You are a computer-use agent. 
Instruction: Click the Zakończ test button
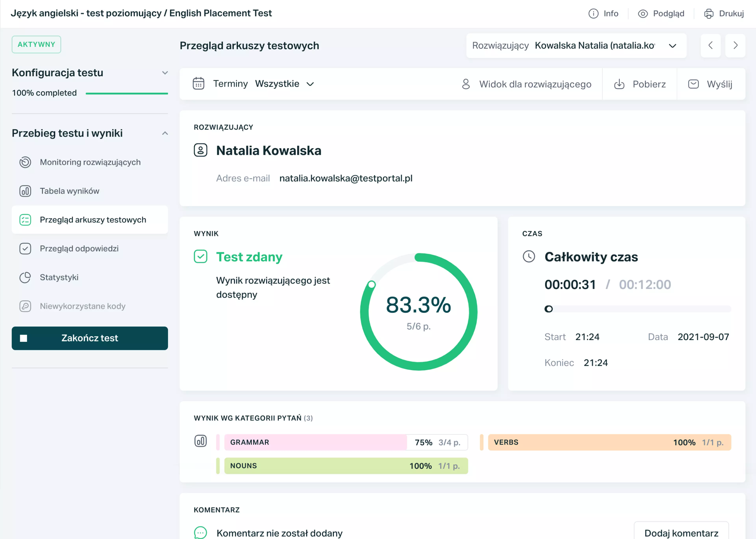click(90, 338)
